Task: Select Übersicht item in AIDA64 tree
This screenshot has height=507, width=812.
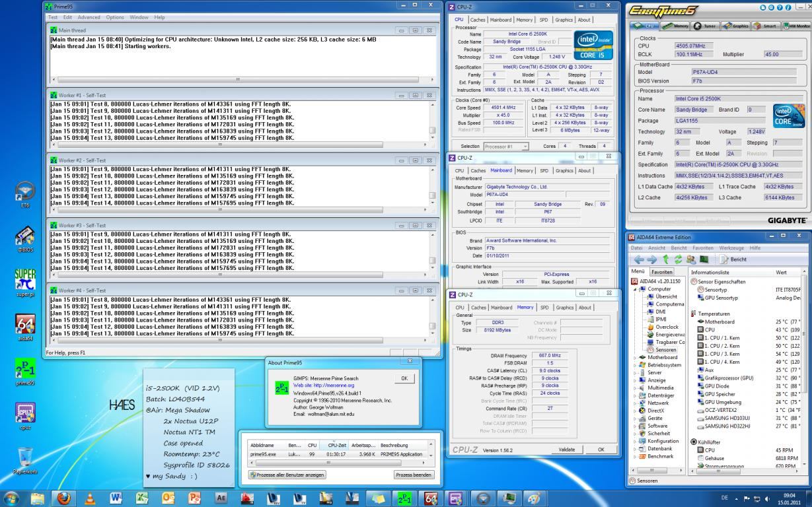Action: click(661, 296)
